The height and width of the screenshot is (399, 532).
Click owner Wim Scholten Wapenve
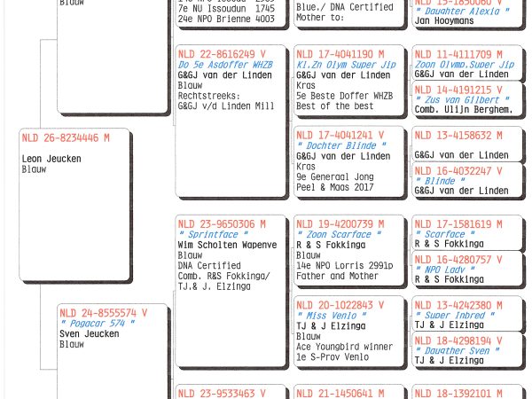click(227, 245)
